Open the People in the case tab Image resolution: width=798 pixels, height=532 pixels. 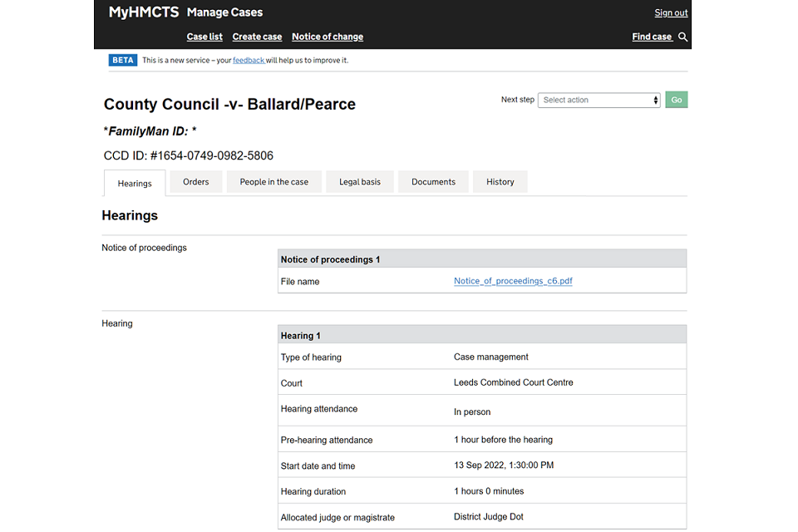click(x=273, y=182)
